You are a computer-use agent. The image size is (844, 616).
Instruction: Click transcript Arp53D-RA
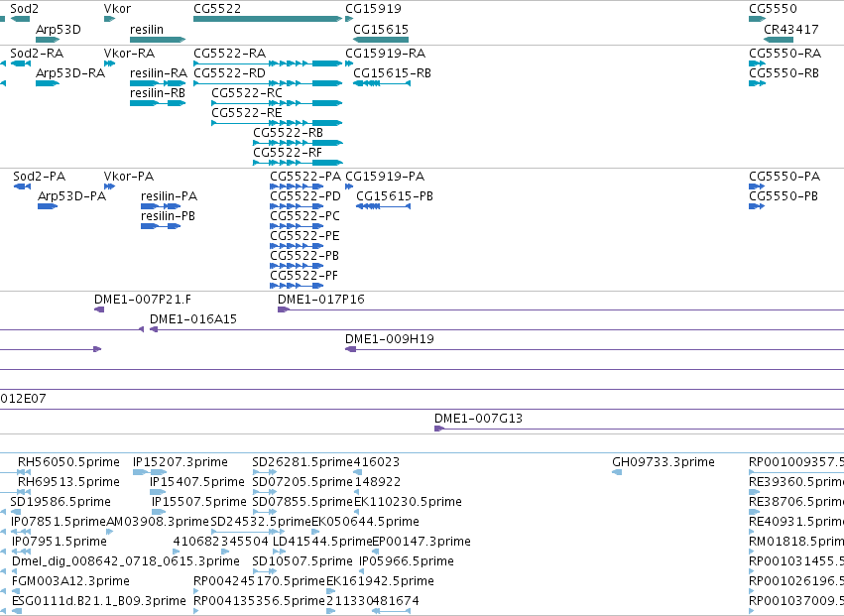(48, 83)
